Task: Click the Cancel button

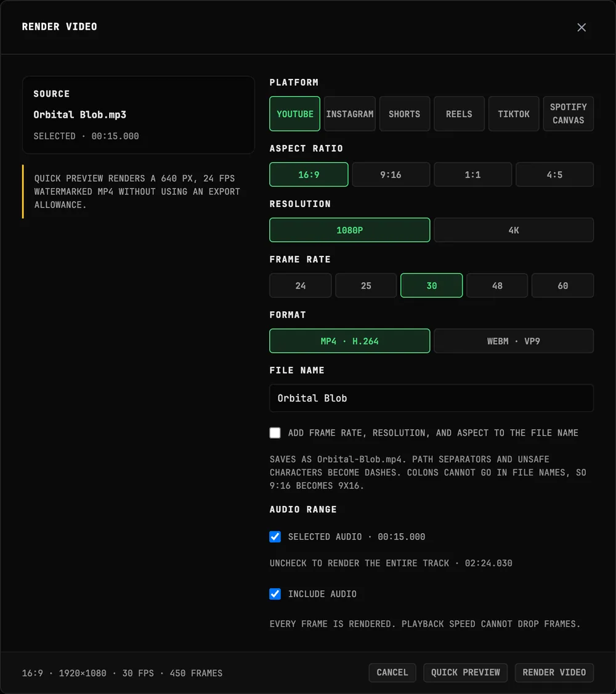Action: 392,672
